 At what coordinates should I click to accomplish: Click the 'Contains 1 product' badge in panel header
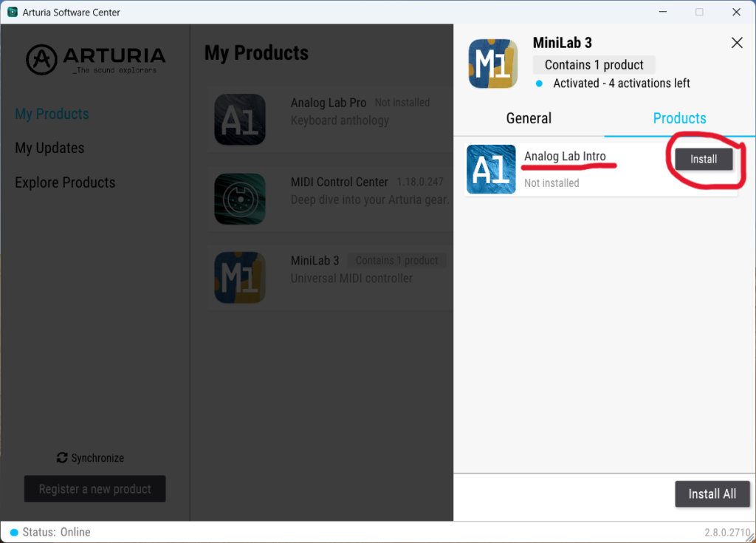point(594,65)
